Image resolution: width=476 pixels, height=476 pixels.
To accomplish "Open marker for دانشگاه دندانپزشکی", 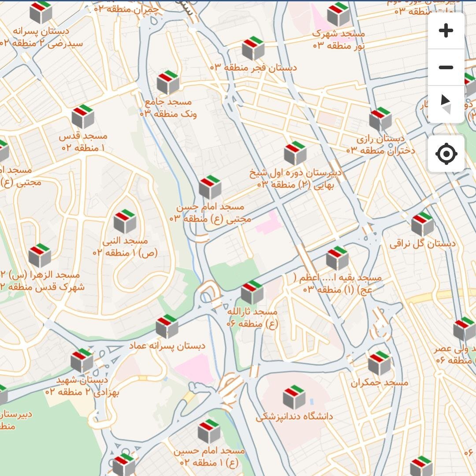I will 294,397.
